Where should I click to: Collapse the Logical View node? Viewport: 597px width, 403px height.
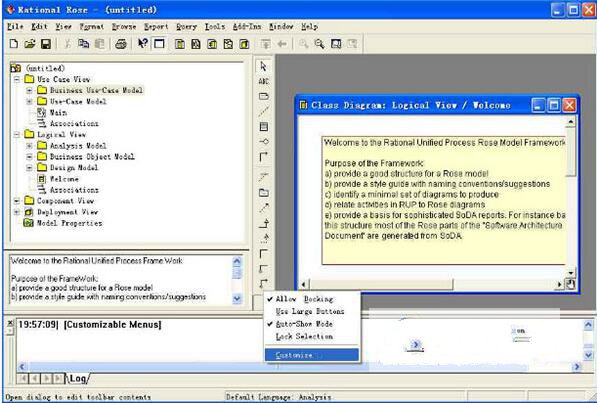[x=17, y=135]
